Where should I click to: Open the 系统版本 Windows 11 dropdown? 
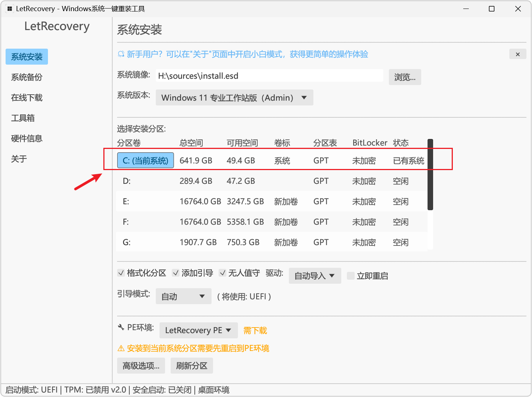tap(235, 98)
